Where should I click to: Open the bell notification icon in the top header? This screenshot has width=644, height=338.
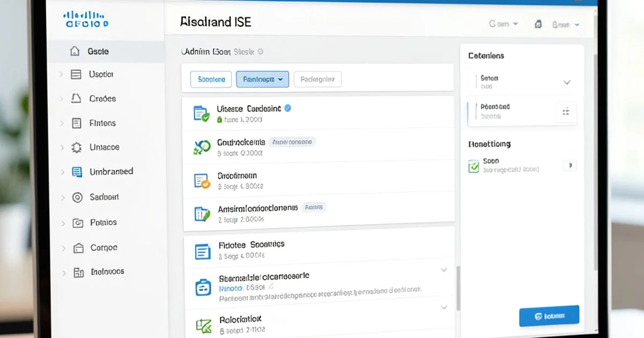click(538, 24)
